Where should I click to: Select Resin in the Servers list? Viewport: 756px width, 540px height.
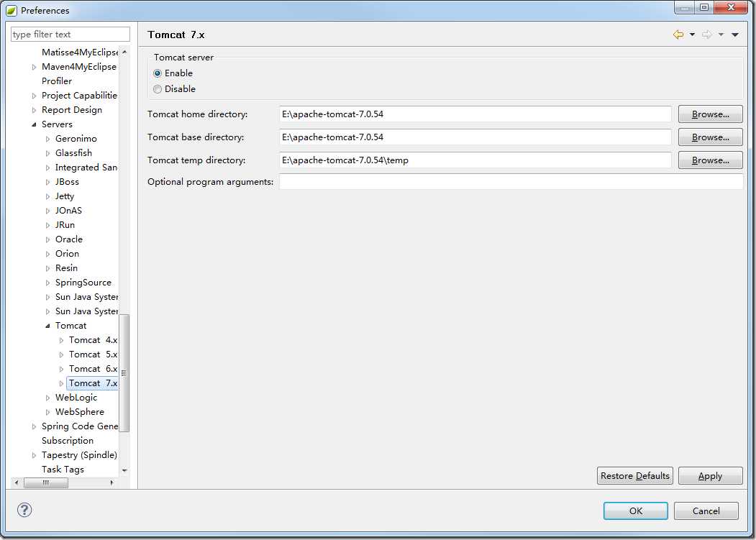click(x=66, y=268)
